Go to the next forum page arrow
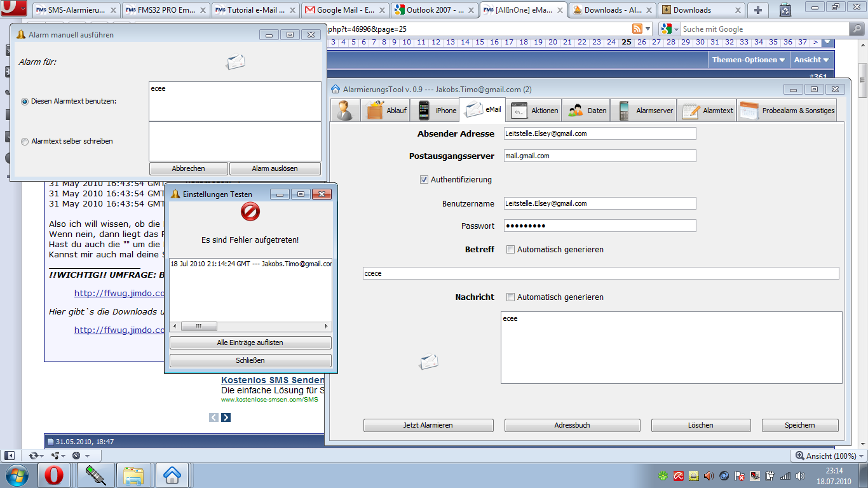The width and height of the screenshot is (868, 488). click(x=815, y=42)
